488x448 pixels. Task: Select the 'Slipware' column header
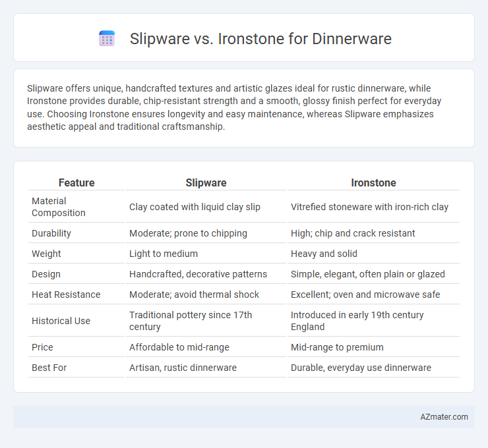206,182
